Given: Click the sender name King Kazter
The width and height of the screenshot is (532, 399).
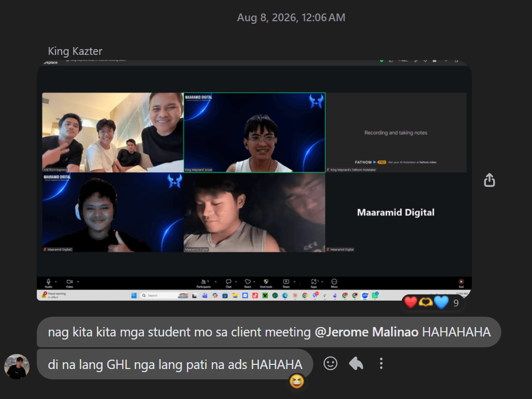Looking at the screenshot, I should (x=75, y=51).
